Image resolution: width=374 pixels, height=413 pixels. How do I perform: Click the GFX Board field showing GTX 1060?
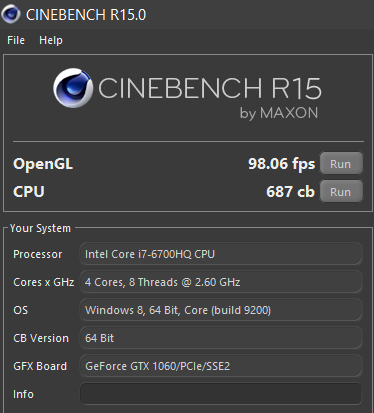tap(221, 366)
